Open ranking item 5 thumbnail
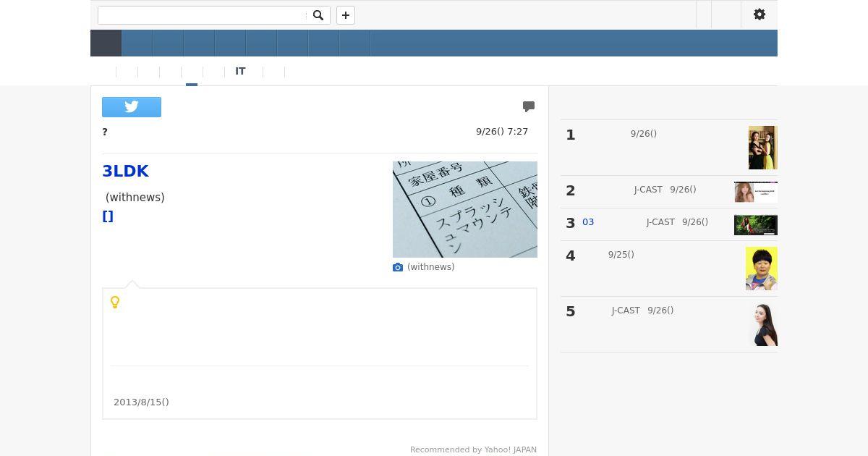Screen dimensions: 868x456 (763, 324)
